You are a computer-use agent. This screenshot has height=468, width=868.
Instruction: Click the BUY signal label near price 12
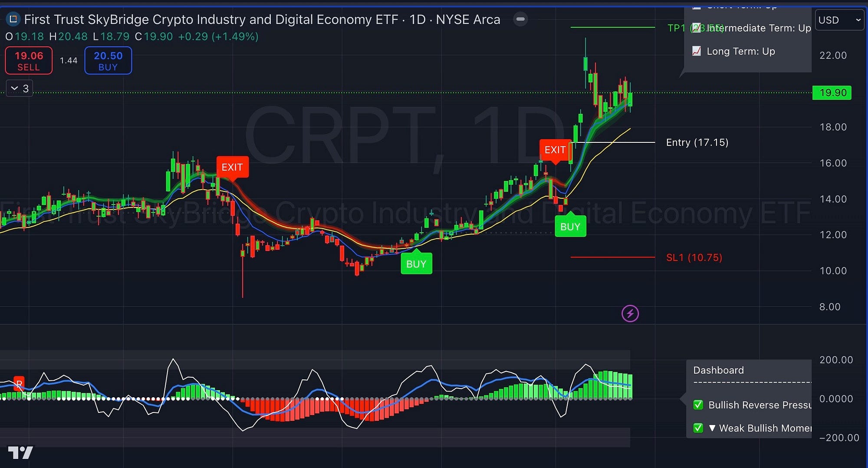tap(570, 227)
